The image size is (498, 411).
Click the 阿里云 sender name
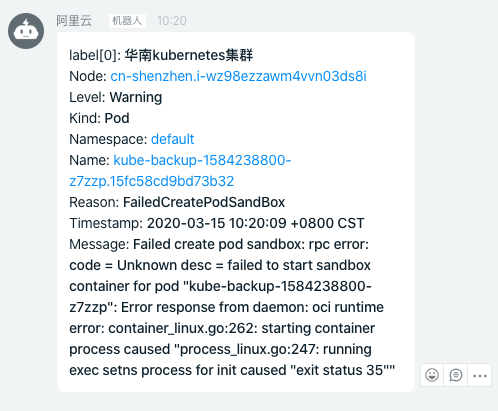pos(74,21)
